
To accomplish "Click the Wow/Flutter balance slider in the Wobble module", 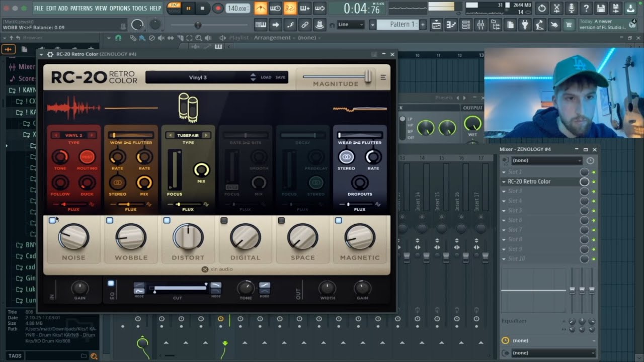I will click(x=131, y=135).
